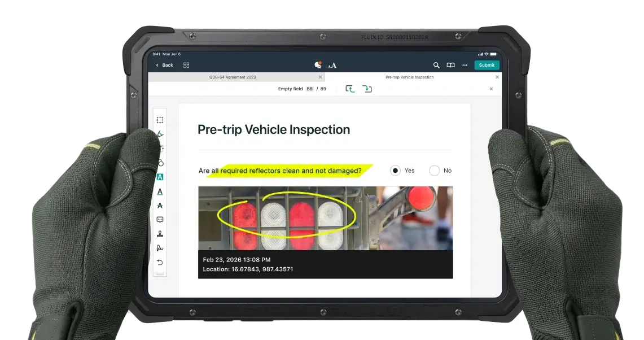Image resolution: width=644 pixels, height=340 pixels.
Task: Toggle the text highlight tool
Action: [160, 177]
